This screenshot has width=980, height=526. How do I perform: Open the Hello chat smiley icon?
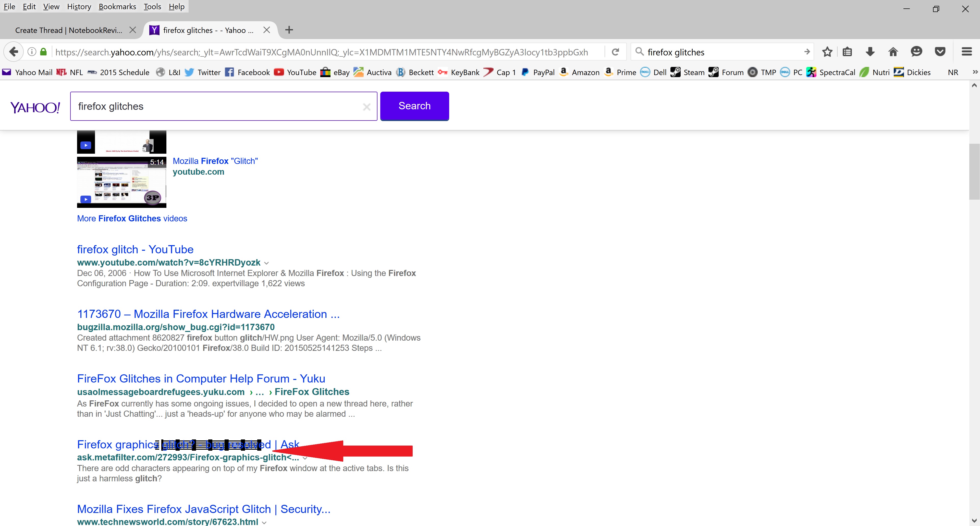(x=916, y=52)
